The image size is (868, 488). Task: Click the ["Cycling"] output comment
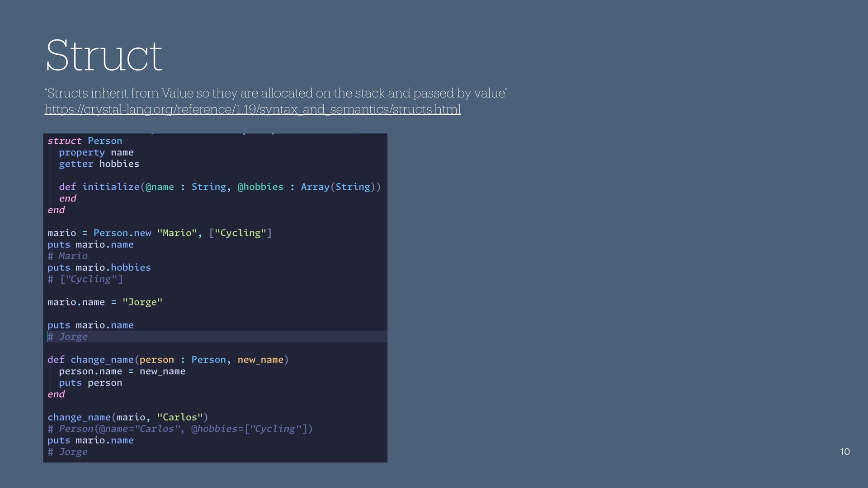tap(85, 279)
